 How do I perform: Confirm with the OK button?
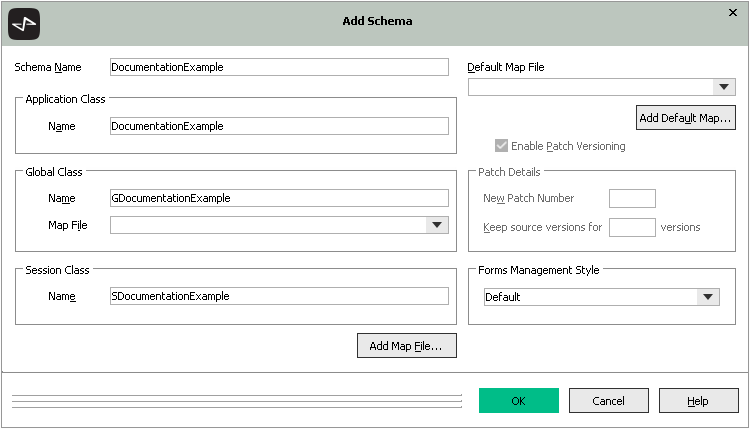pyautogui.click(x=518, y=401)
